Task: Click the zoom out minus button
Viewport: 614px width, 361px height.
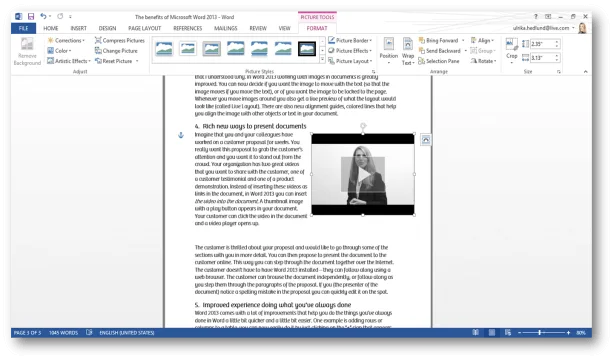Action: tap(520, 333)
